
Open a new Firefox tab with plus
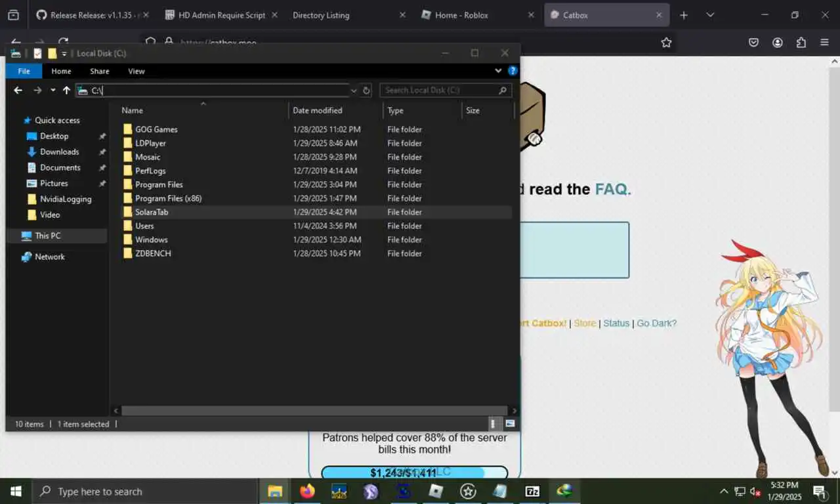coord(684,15)
